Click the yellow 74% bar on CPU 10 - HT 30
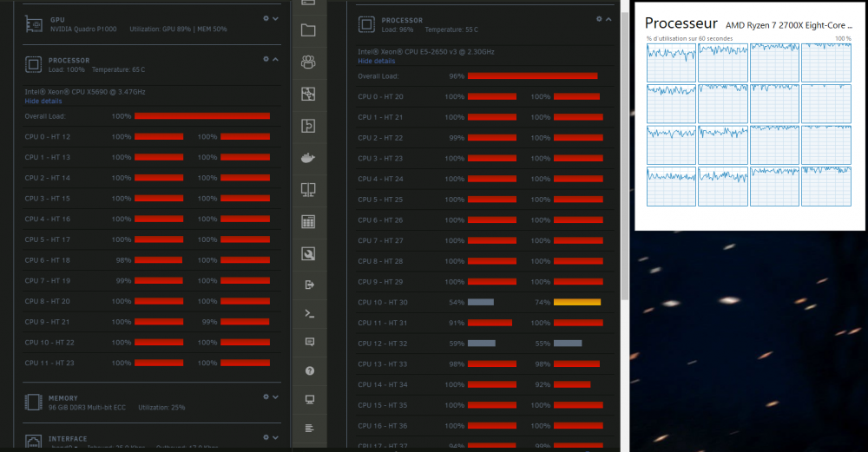 coord(577,302)
